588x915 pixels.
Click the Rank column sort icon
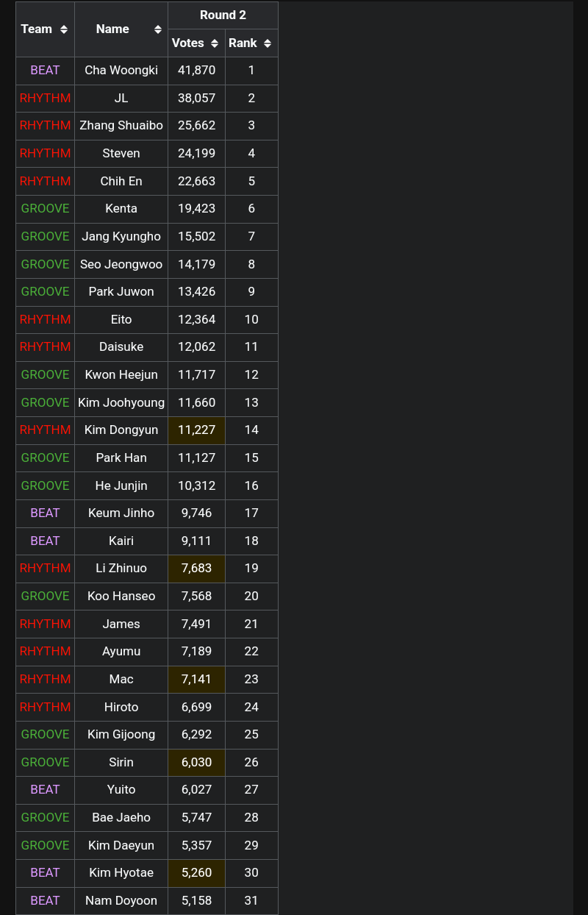click(x=268, y=43)
